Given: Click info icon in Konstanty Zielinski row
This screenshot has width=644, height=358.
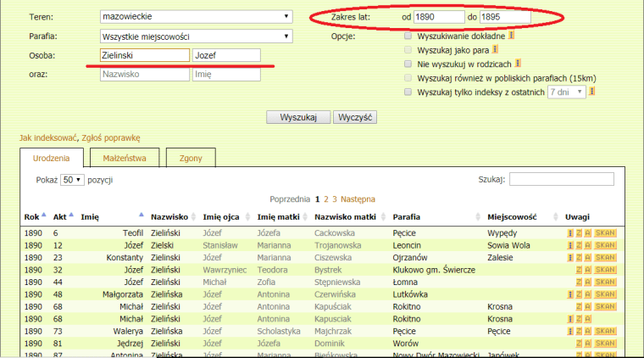Looking at the screenshot, I should pyautogui.click(x=569, y=257).
